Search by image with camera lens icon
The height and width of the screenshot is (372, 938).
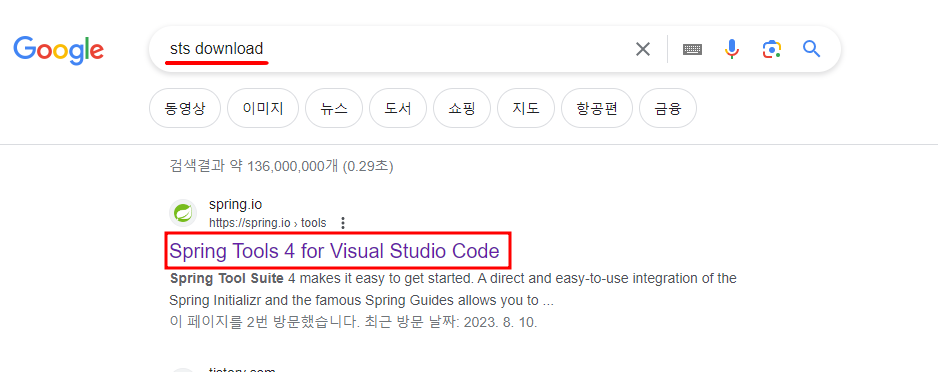(772, 49)
